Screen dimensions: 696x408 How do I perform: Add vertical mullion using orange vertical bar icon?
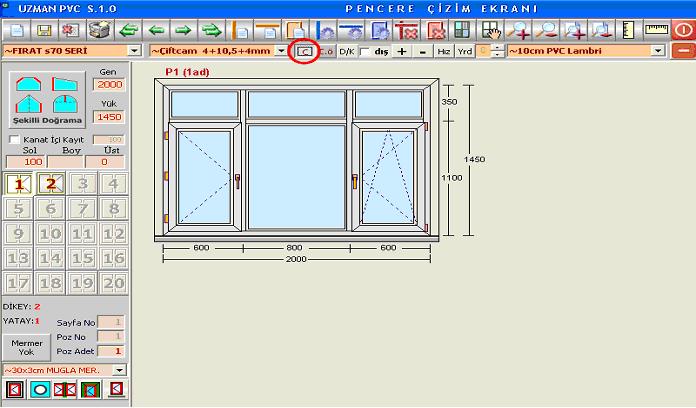tap(240, 31)
